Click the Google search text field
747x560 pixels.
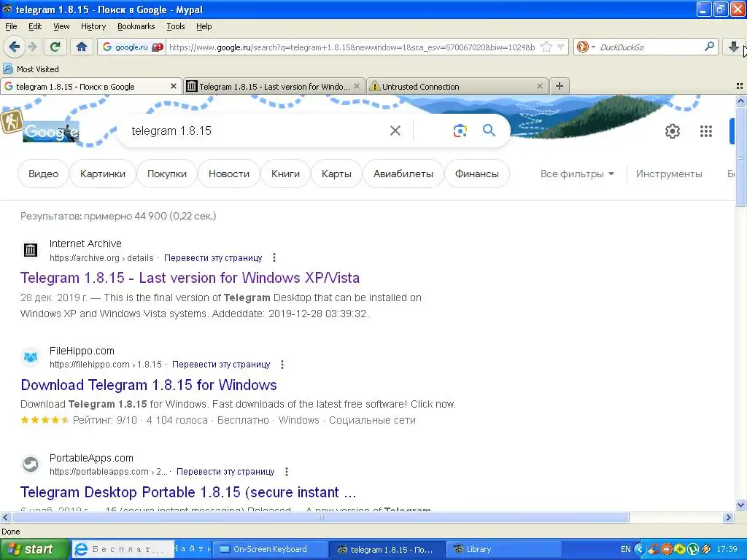pos(258,131)
